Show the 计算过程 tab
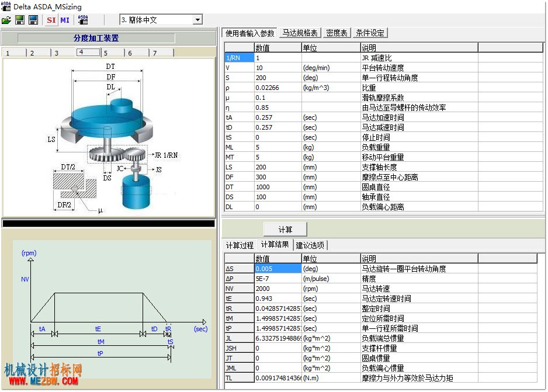 240,245
